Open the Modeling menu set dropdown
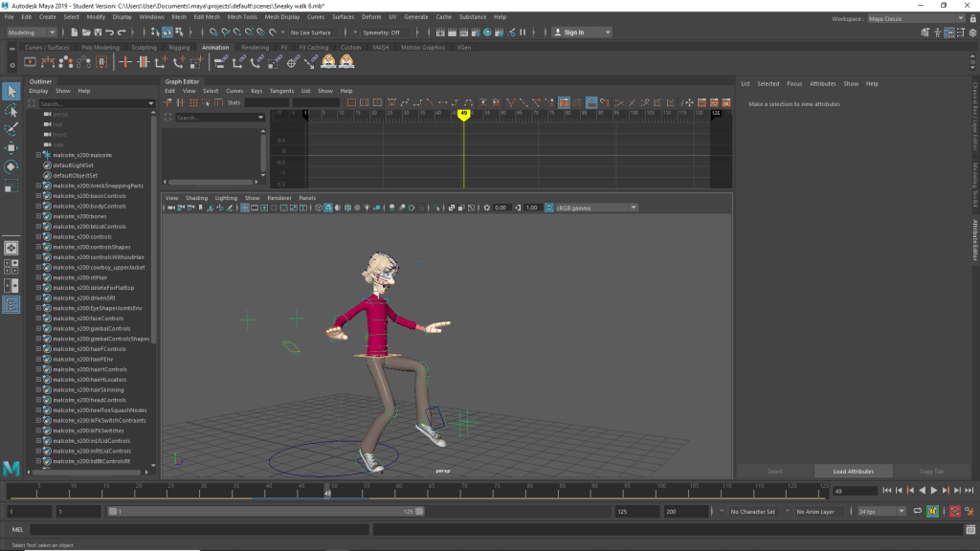Image resolution: width=980 pixels, height=551 pixels. (33, 33)
